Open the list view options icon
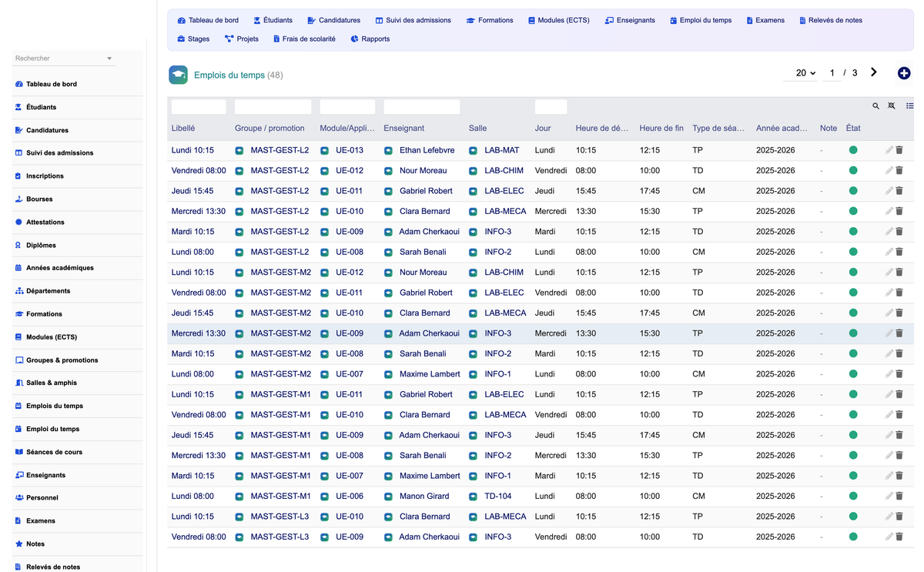 tap(909, 106)
